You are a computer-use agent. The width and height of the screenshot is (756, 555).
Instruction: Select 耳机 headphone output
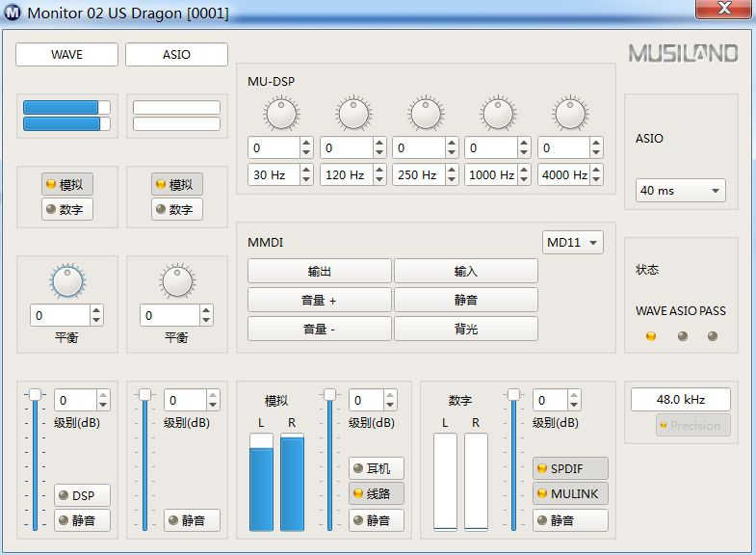coord(377,468)
